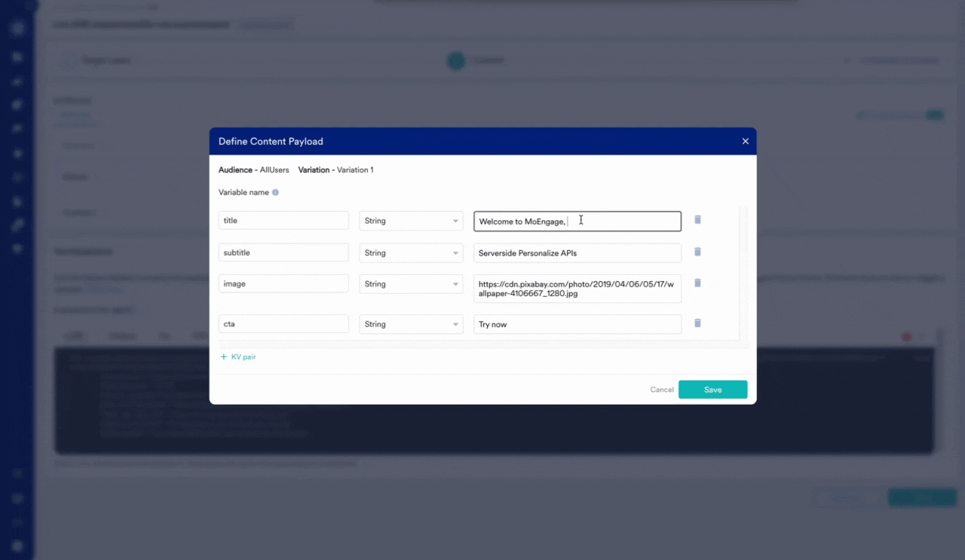Click inside the Welcome to MoEngage value field

point(577,221)
